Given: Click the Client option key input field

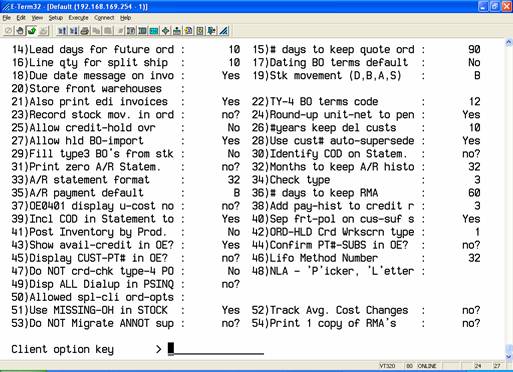Looking at the screenshot, I should click(x=216, y=349).
